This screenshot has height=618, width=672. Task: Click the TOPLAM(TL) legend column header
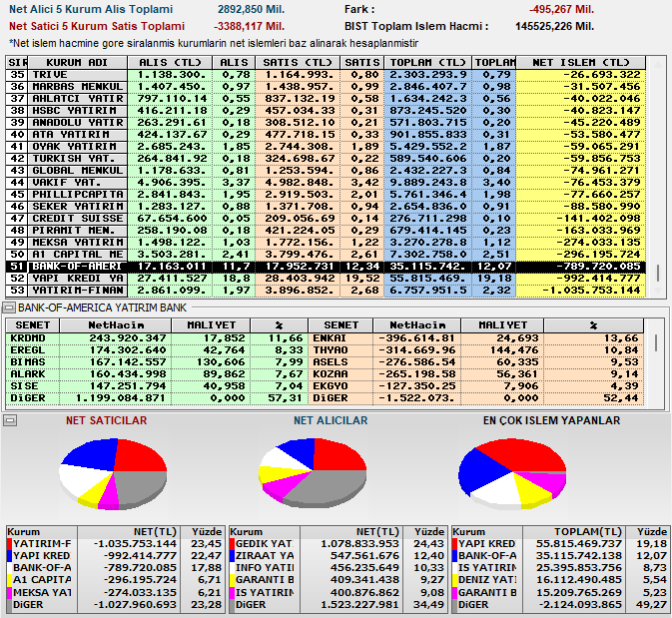tap(573, 532)
